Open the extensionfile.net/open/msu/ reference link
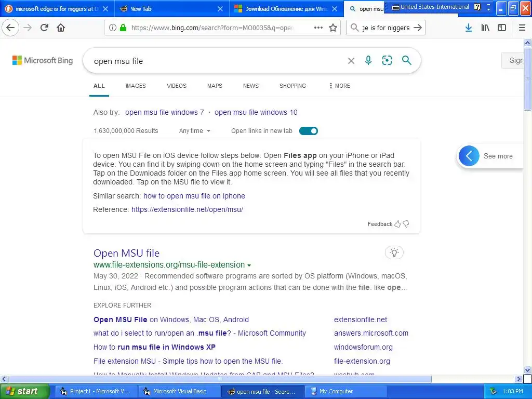This screenshot has width=532, height=399. click(187, 210)
